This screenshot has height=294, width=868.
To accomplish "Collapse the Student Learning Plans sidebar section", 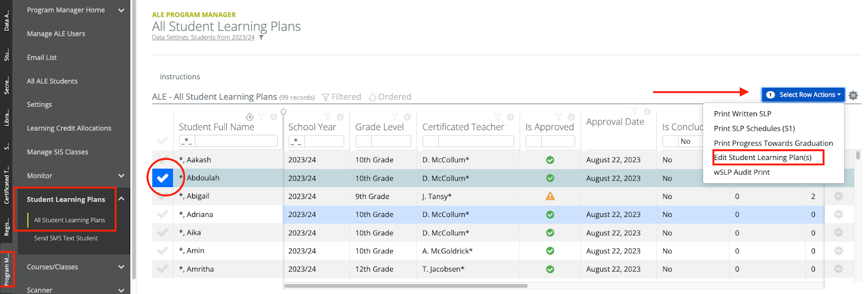I will [x=122, y=199].
